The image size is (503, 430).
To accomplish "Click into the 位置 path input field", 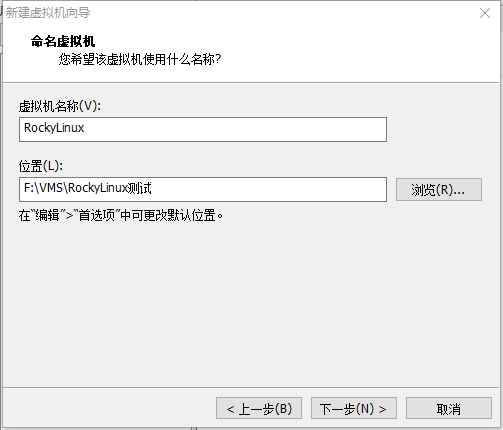I will [x=203, y=189].
